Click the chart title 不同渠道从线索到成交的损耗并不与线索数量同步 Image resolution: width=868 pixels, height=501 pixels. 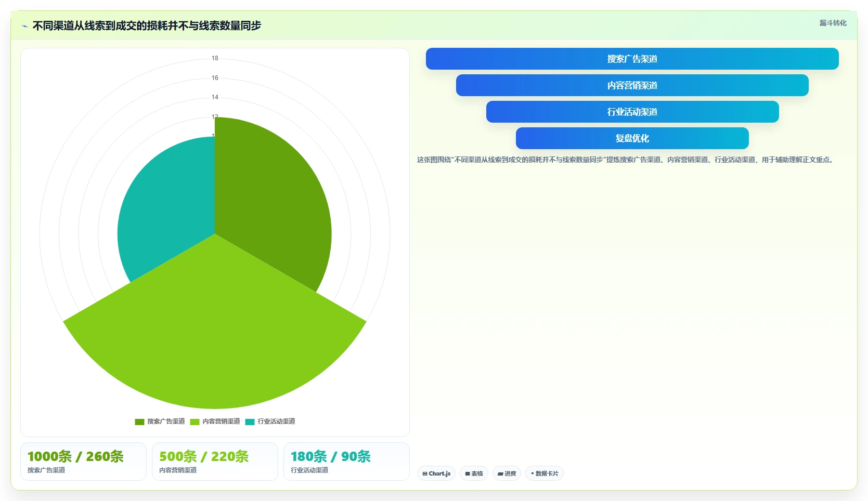[x=147, y=25]
